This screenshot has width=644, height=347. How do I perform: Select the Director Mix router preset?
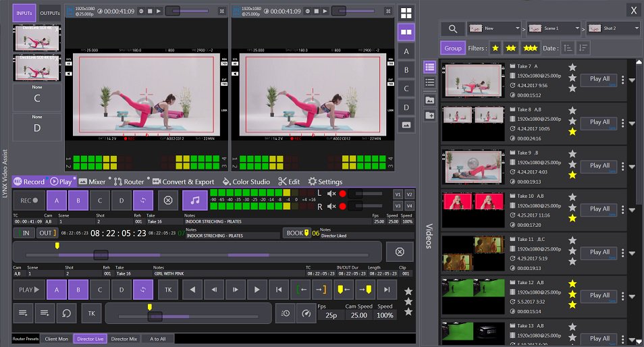(124, 339)
